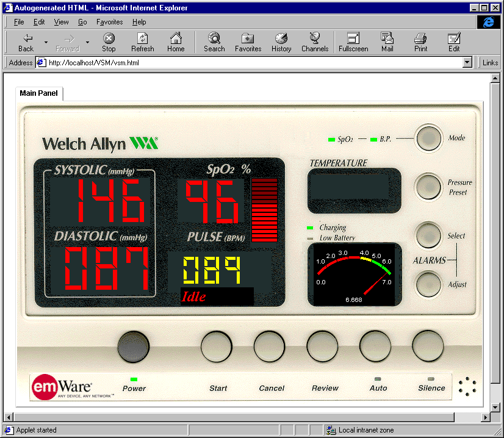Screen dimensions: 504x438
Task: Open the Favorites menu in menu bar
Action: (109, 22)
